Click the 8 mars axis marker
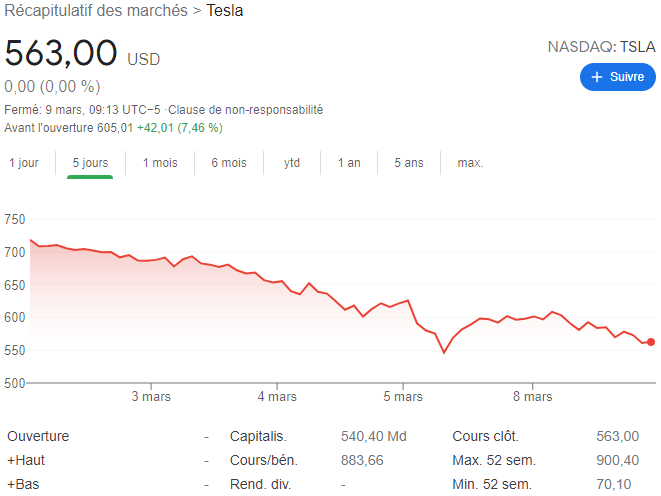 point(532,397)
